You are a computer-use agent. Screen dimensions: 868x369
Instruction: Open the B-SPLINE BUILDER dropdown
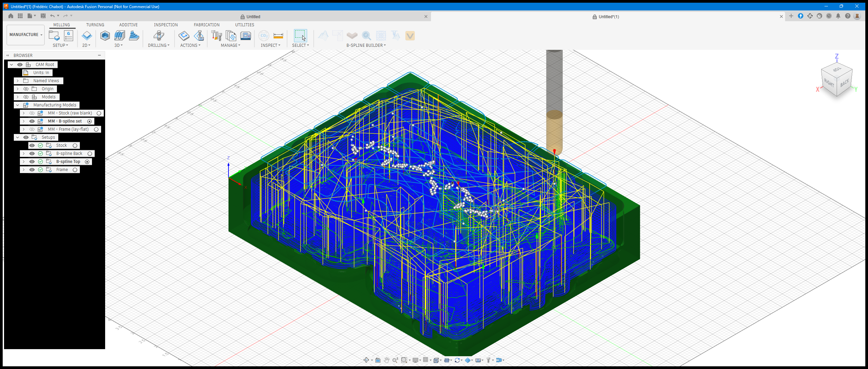[366, 45]
